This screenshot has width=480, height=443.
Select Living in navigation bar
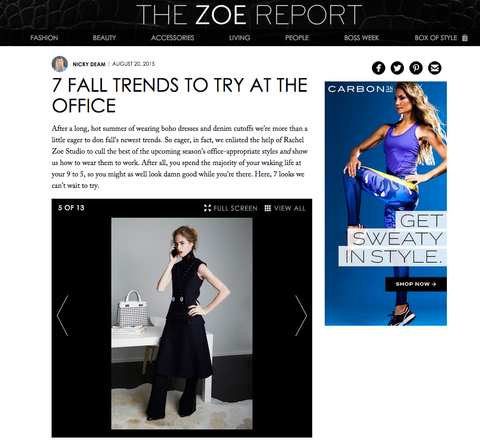239,38
